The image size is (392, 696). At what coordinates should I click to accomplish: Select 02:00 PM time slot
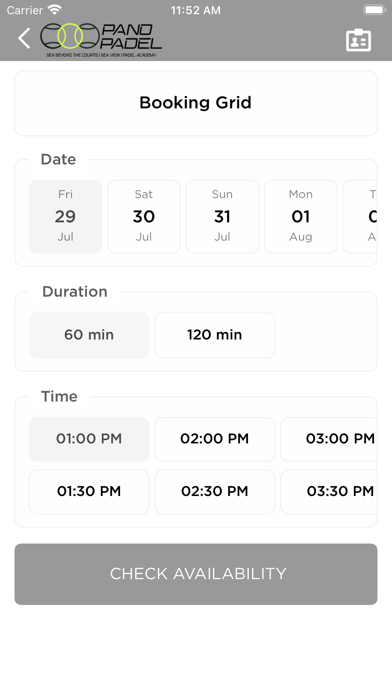(215, 439)
